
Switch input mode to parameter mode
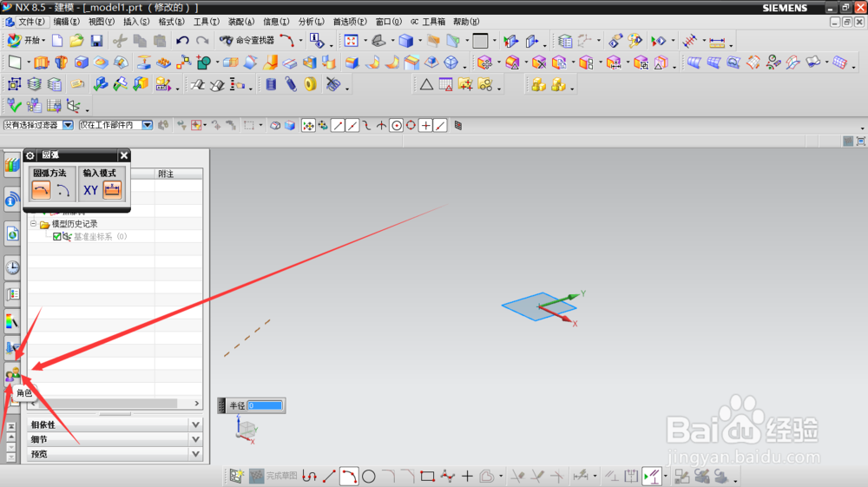pos(112,190)
